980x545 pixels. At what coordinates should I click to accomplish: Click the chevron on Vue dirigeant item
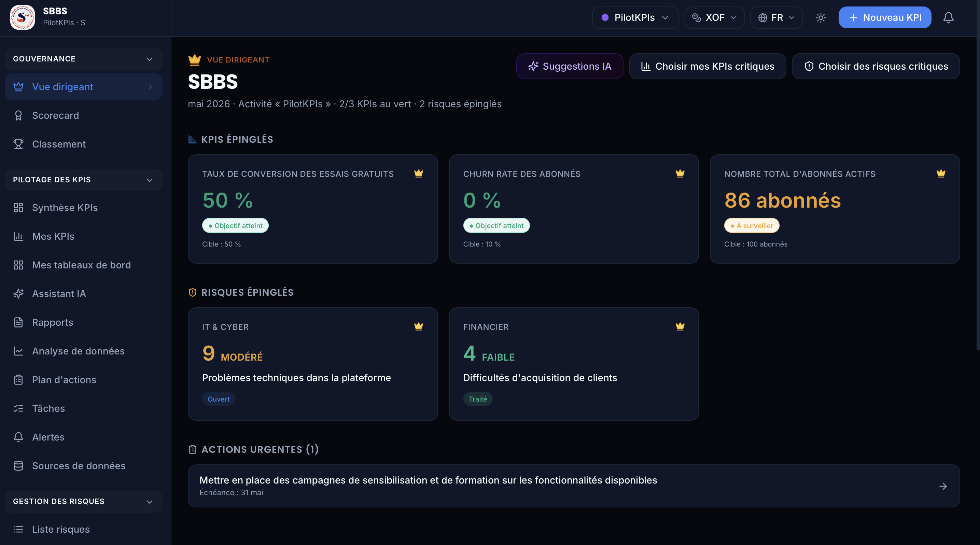click(x=150, y=87)
